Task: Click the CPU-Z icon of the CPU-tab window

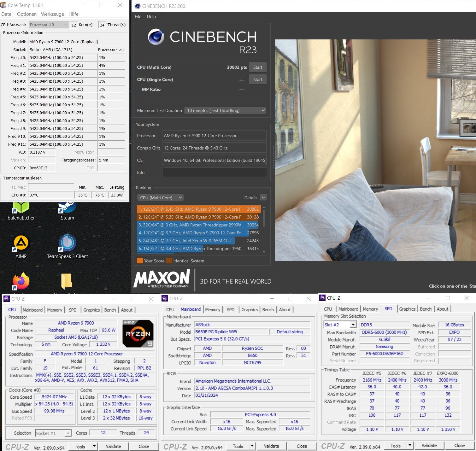Action: coord(6,299)
